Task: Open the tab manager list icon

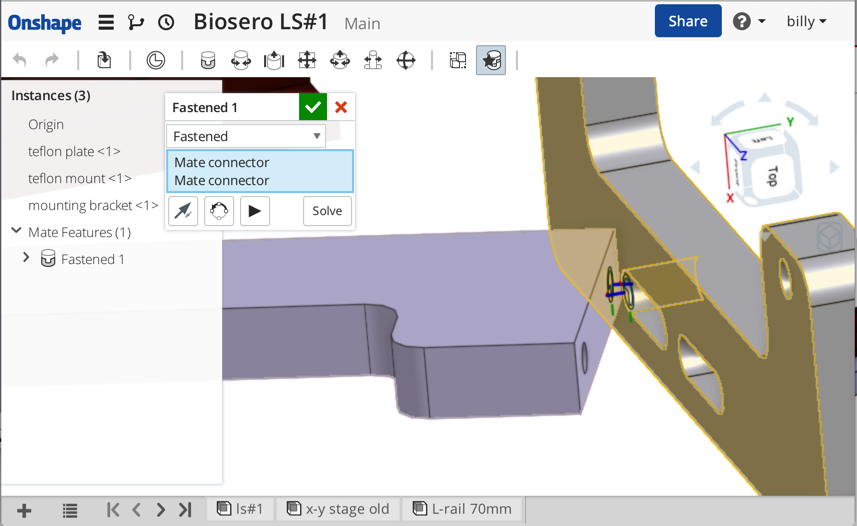Action: pyautogui.click(x=69, y=511)
